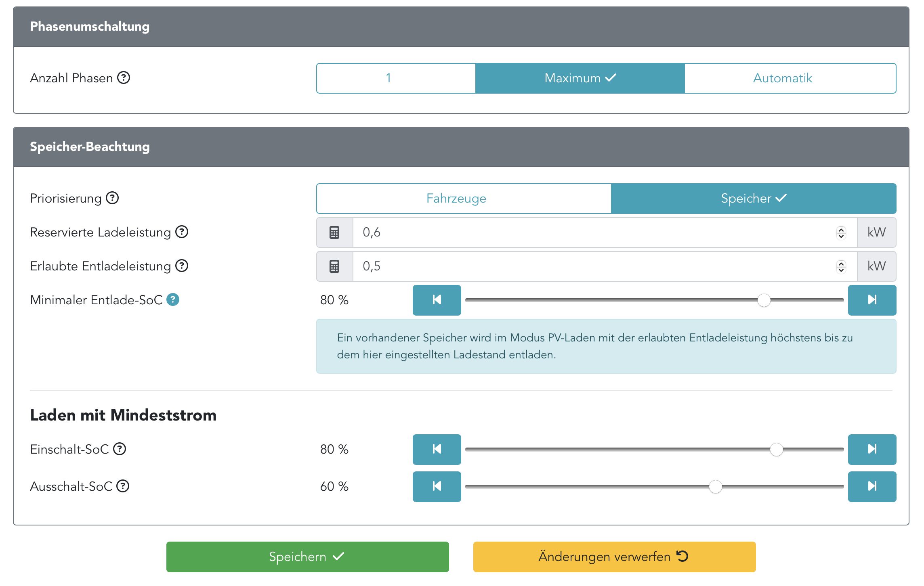Click stepper arrows of Erlaubte Entladeleistung

pos(841,266)
